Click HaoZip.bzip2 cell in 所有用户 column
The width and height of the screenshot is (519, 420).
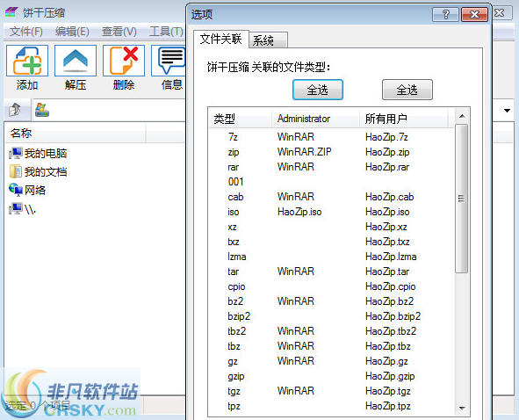click(393, 316)
